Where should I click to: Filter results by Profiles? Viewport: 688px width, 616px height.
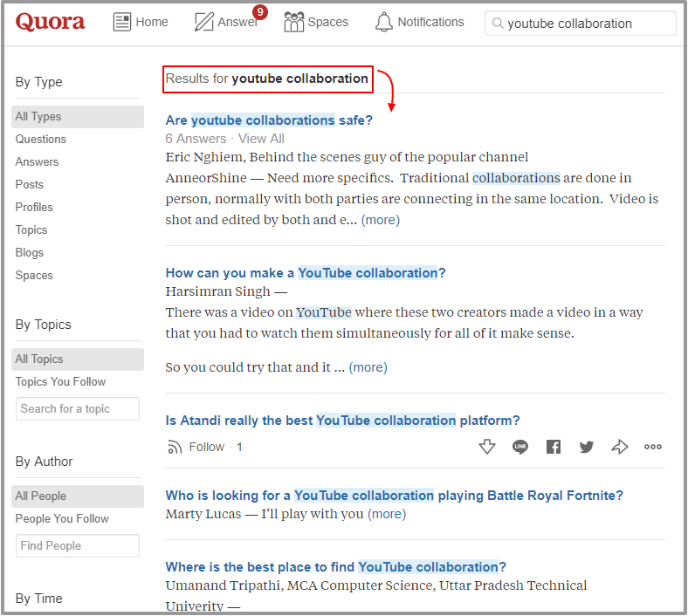pyautogui.click(x=34, y=207)
